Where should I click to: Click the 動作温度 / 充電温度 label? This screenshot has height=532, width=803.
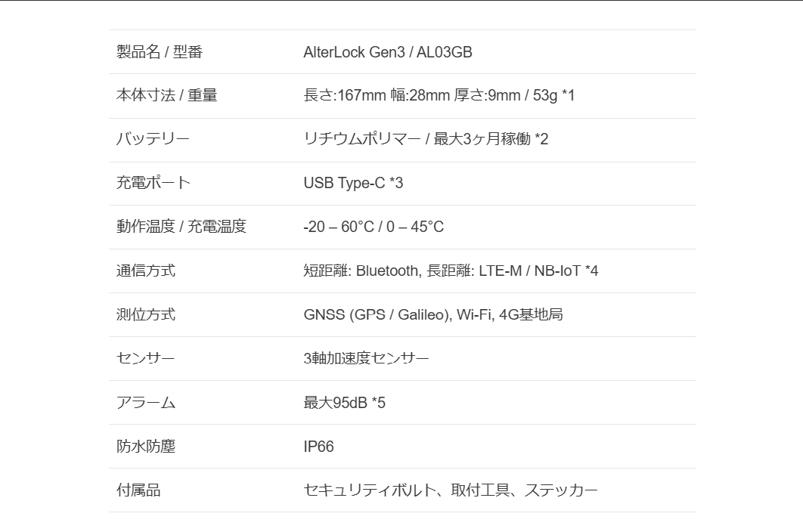(x=181, y=227)
